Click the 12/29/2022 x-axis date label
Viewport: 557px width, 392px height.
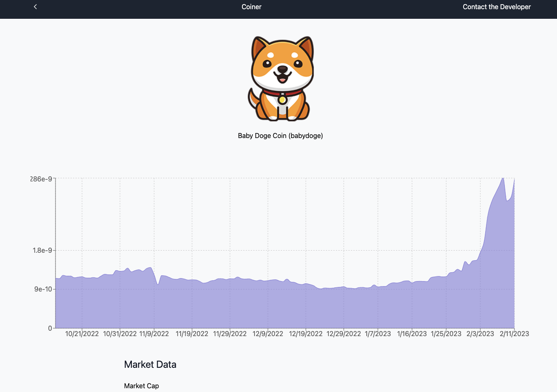click(x=344, y=334)
